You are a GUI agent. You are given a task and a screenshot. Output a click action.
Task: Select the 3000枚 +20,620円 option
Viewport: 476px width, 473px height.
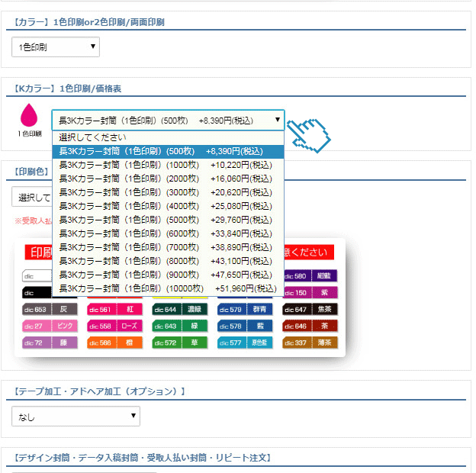coord(168,192)
